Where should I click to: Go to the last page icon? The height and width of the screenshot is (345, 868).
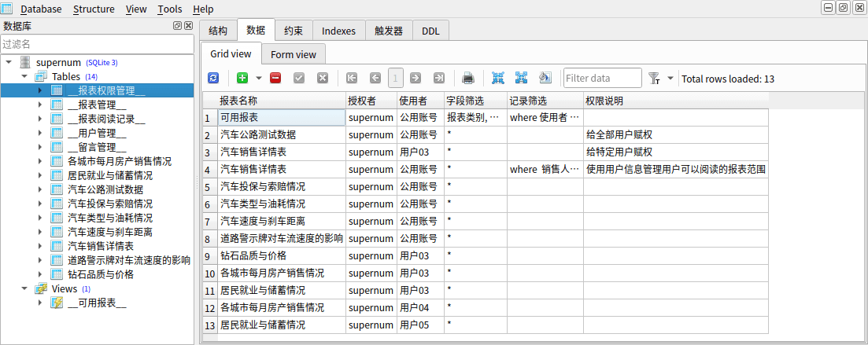click(x=439, y=78)
